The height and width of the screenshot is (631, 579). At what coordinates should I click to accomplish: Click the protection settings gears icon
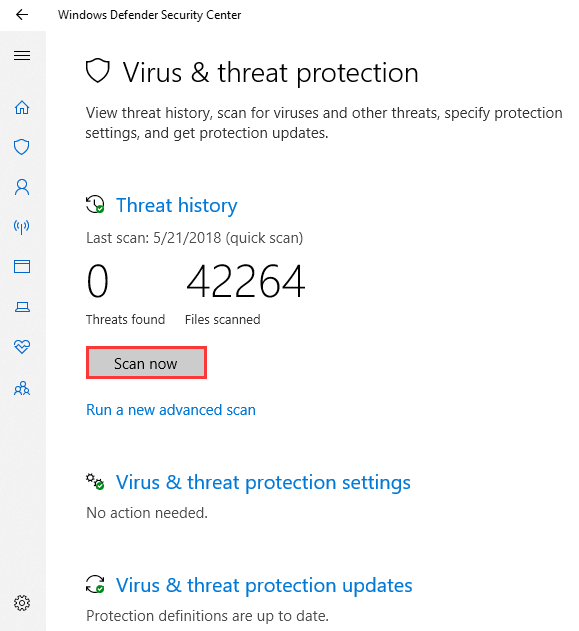click(x=95, y=481)
